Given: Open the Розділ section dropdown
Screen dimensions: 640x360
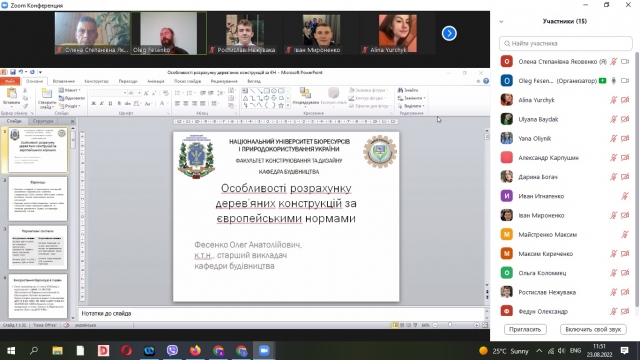Looking at the screenshot, I should [70, 106].
